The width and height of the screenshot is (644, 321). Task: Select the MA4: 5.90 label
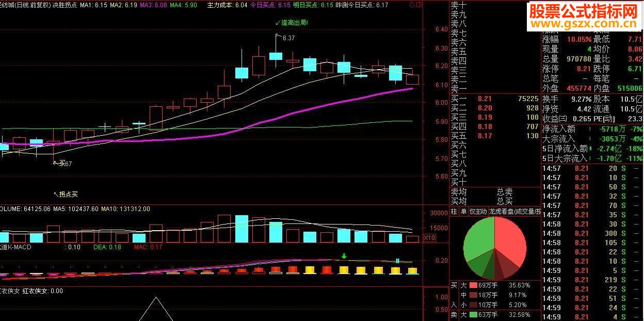[183, 5]
